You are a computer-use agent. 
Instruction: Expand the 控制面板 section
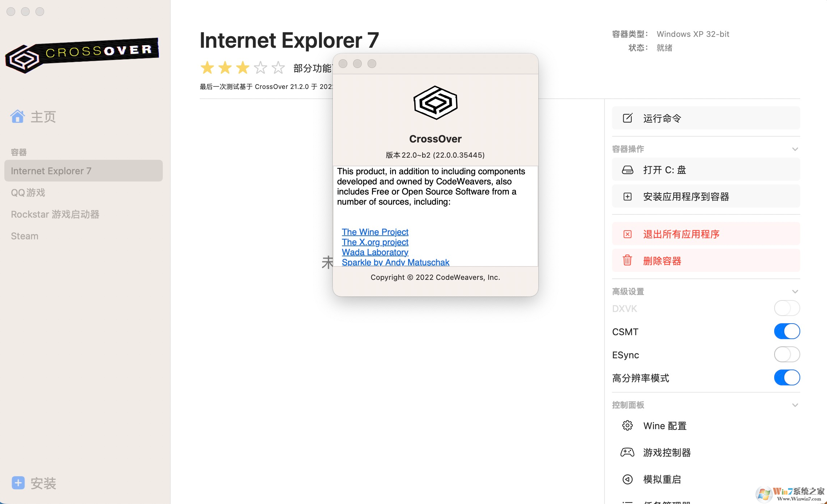pyautogui.click(x=795, y=405)
